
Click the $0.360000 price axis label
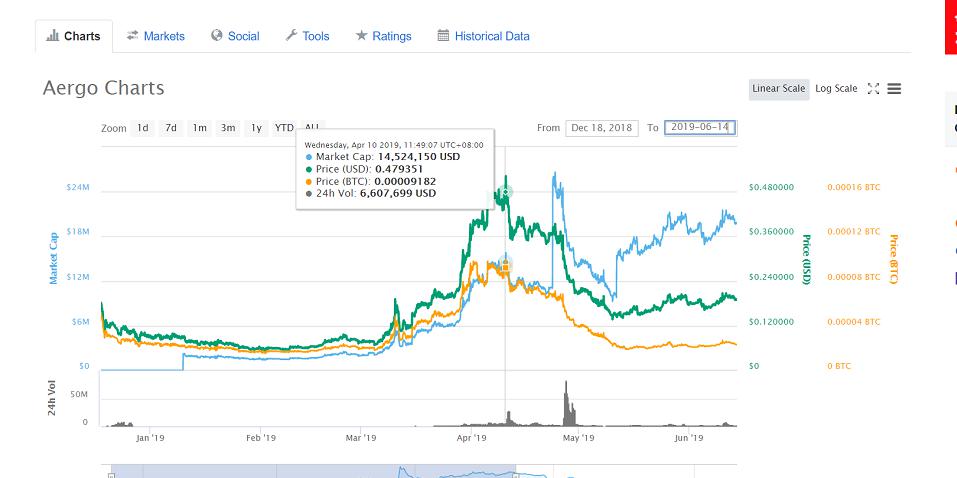coord(771,232)
